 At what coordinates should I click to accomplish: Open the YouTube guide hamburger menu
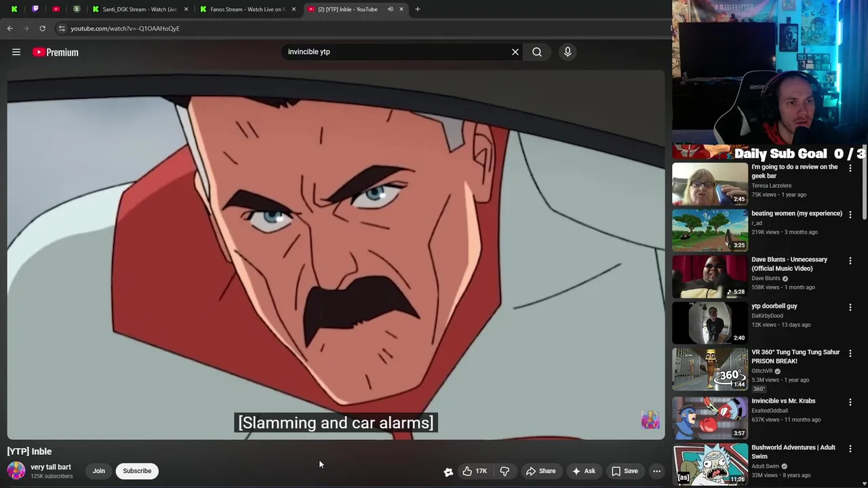(x=16, y=52)
